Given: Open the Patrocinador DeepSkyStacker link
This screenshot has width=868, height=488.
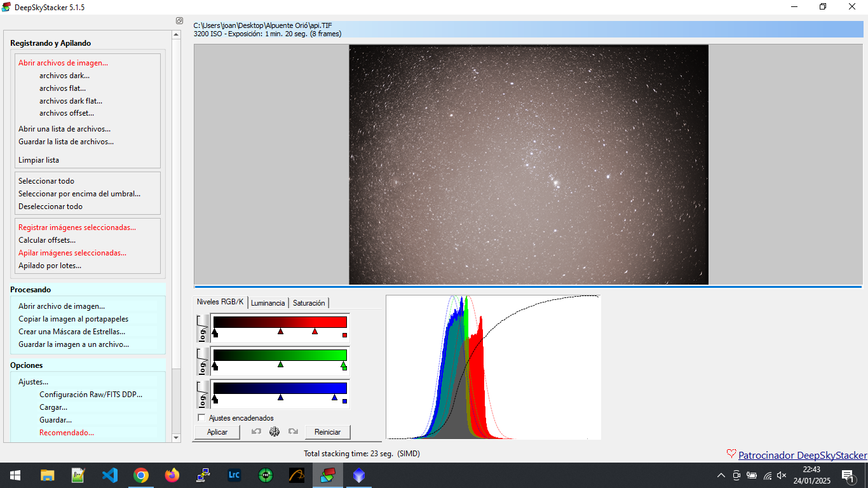Looking at the screenshot, I should click(x=802, y=455).
